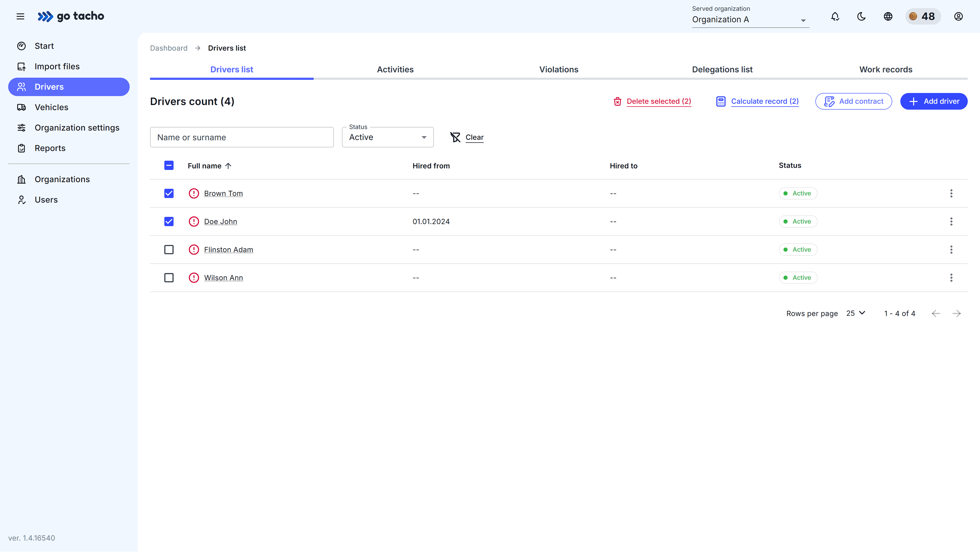
Task: Click the Name or surname search field
Action: 242,137
